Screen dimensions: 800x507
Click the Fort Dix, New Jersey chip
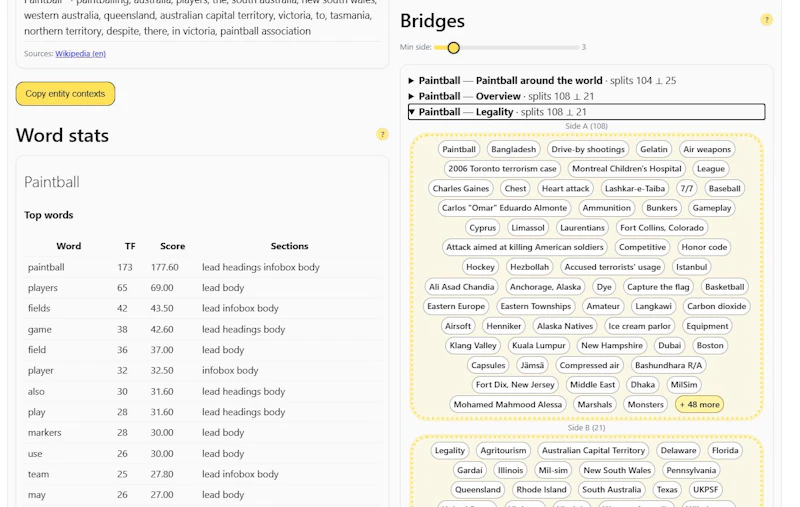click(x=515, y=385)
